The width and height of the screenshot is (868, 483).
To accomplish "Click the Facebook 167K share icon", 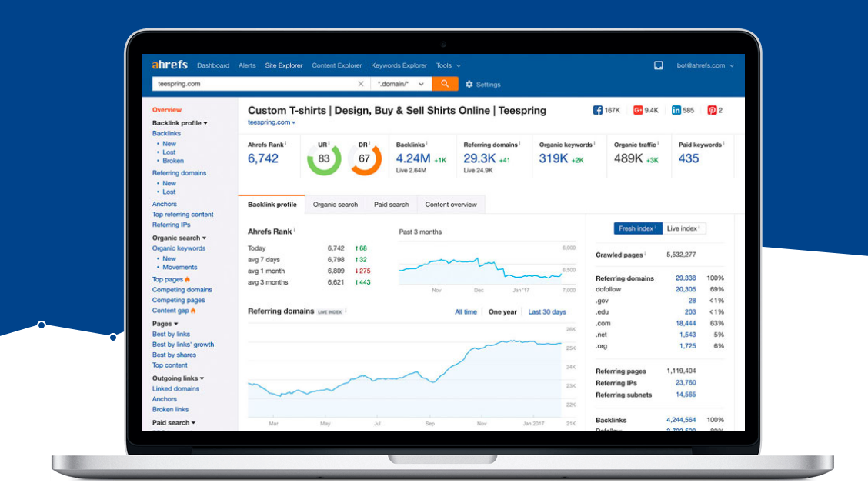I will tap(598, 110).
